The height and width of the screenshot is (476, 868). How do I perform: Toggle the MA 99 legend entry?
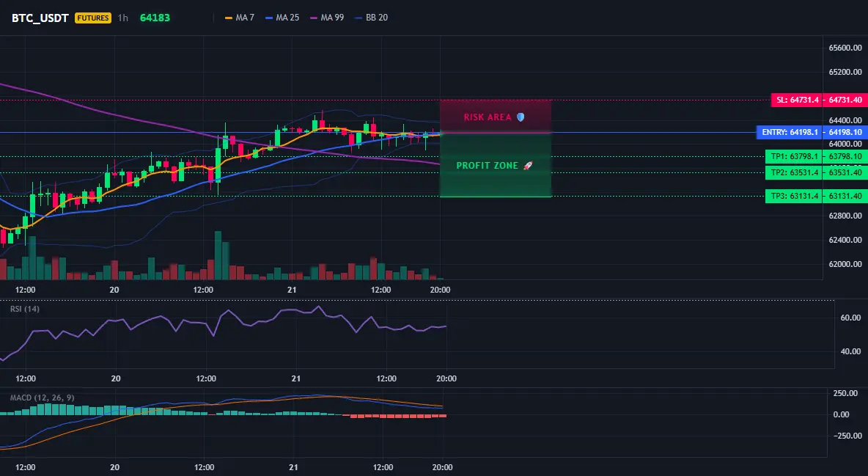pos(327,18)
